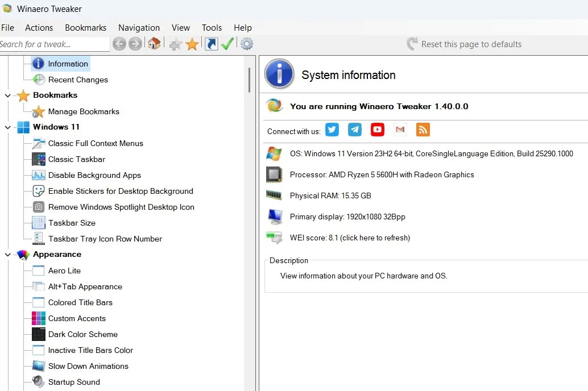Click the WEI score refresh link
588x391 pixels.
pyautogui.click(x=378, y=238)
